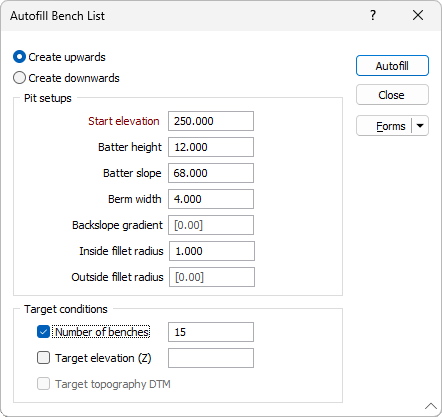442x417 pixels.
Task: Click the Close button
Action: click(392, 95)
